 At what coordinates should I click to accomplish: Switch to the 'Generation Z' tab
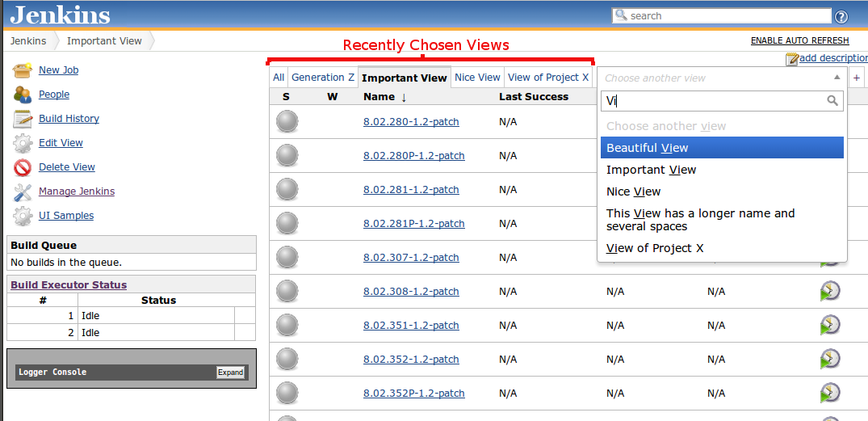[323, 78]
